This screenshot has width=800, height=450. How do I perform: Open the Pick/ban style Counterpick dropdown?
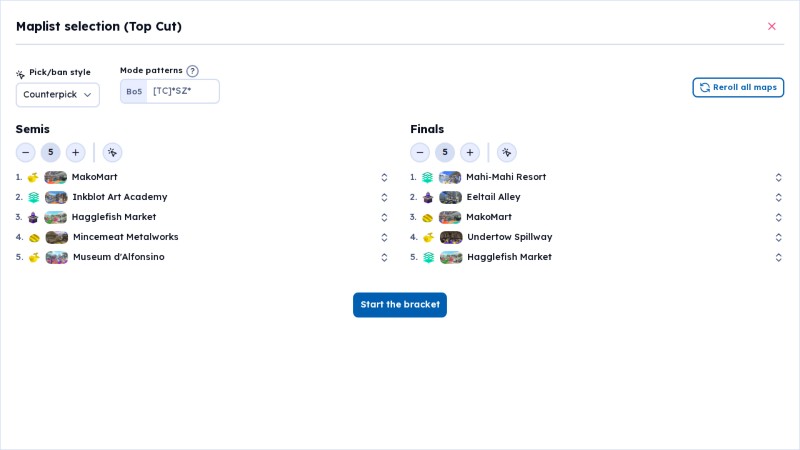click(x=58, y=95)
